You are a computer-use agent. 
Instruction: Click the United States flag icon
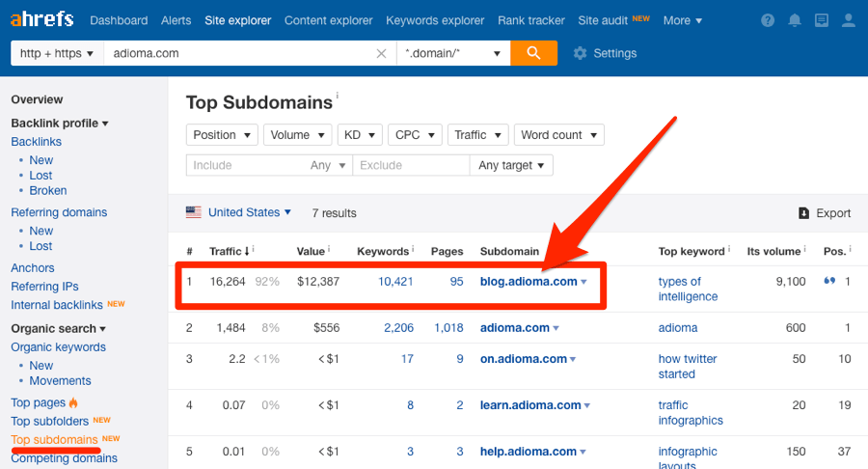point(193,212)
